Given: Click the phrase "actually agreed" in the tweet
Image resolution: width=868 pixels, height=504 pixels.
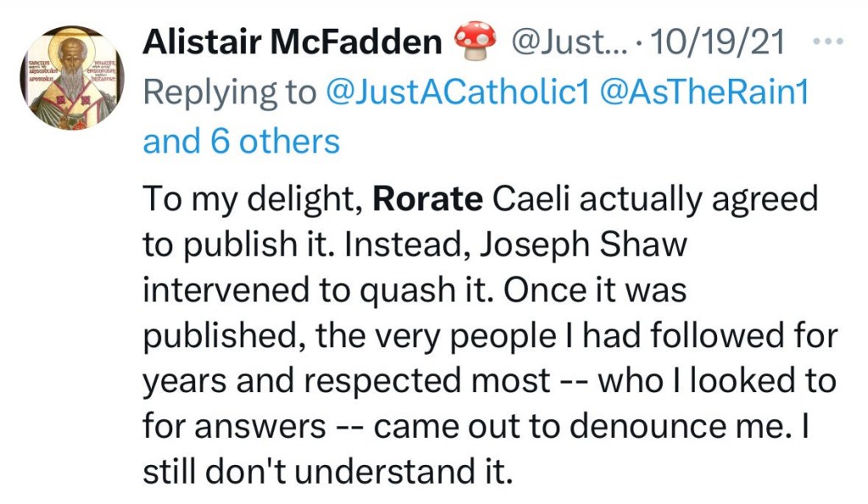Looking at the screenshot, I should pos(687,199).
